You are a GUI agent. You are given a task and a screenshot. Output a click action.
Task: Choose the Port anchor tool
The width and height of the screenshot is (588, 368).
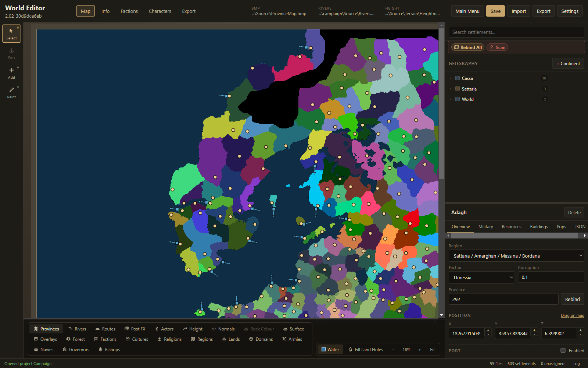click(11, 53)
